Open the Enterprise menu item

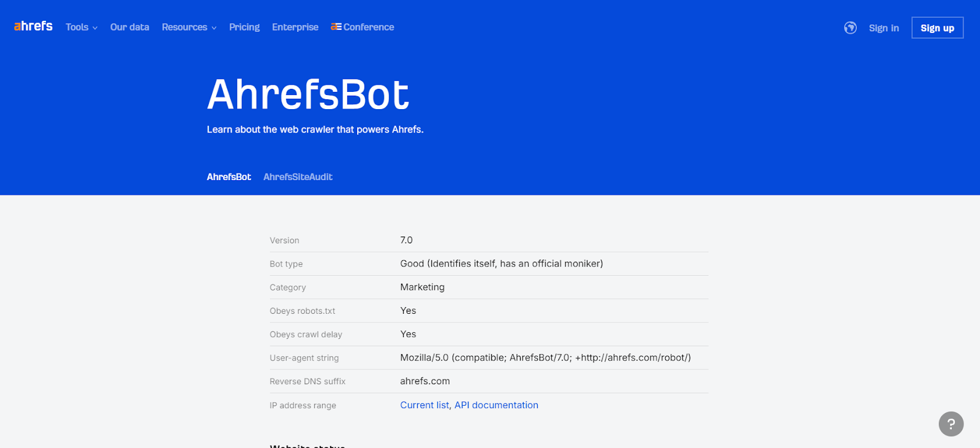click(x=295, y=27)
